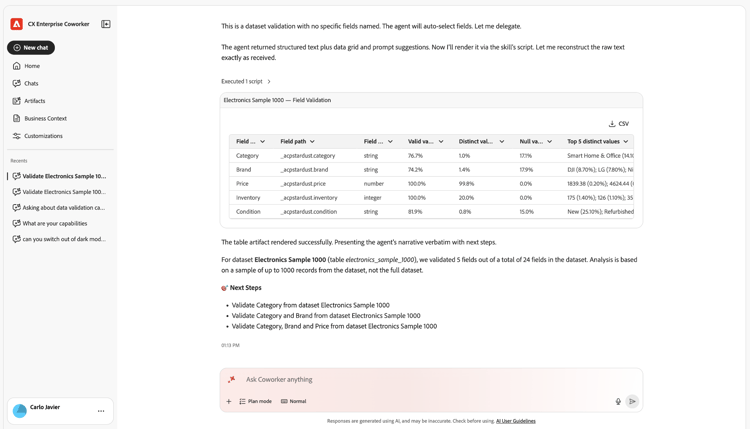Open Top 5 distinct values column dropdown
The width and height of the screenshot is (750, 429).
626,142
